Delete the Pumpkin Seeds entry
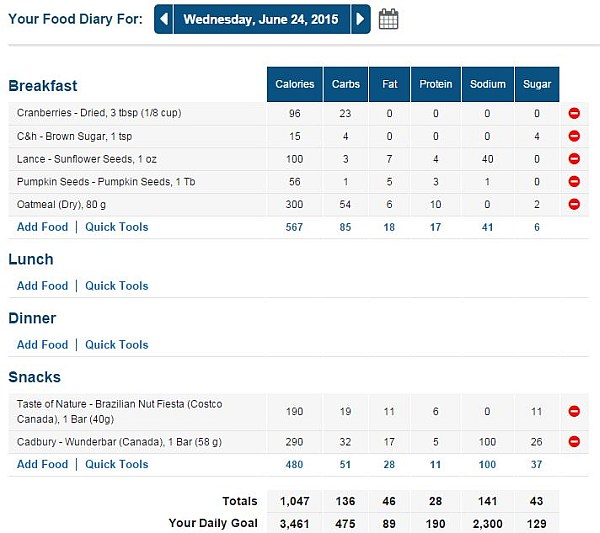 click(x=574, y=181)
